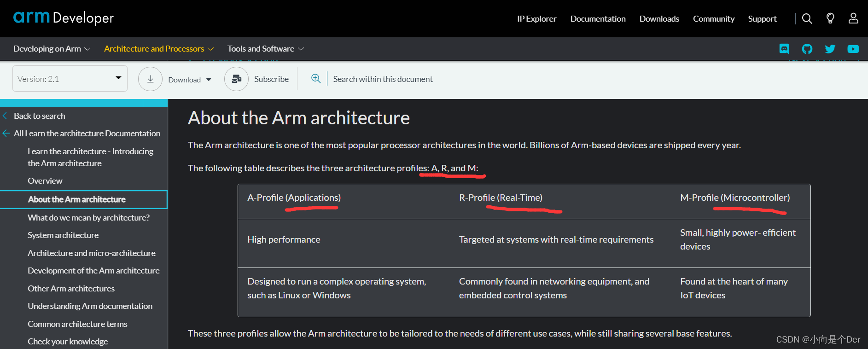Expand the Tools and Software menu

coord(266,49)
